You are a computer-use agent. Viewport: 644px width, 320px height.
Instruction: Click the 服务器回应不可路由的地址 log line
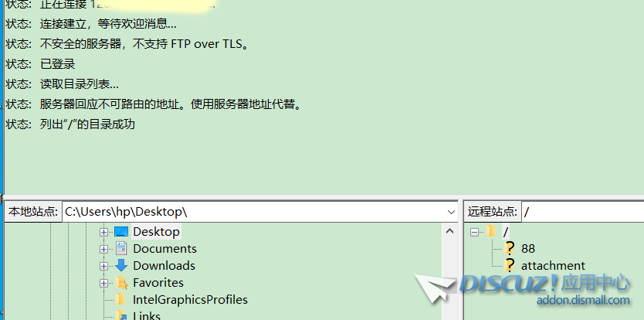tap(171, 104)
